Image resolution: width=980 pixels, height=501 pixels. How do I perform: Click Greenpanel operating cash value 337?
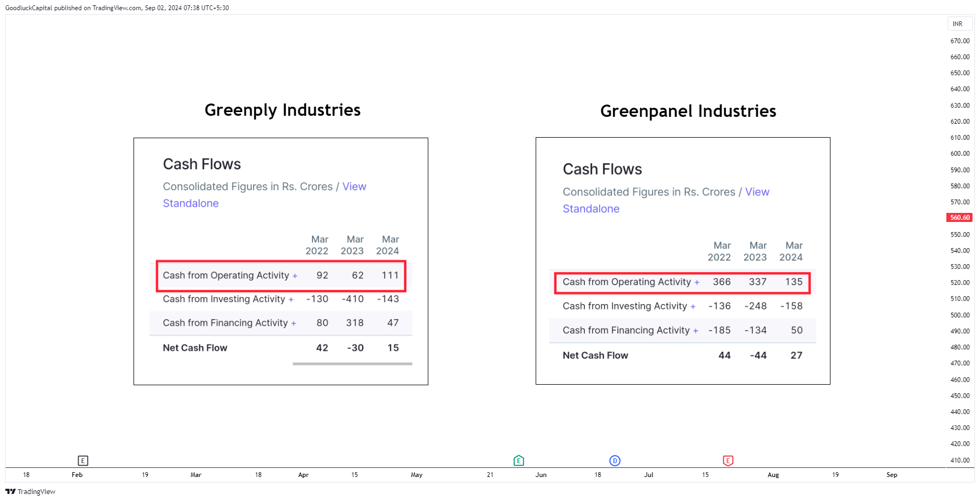tap(757, 282)
